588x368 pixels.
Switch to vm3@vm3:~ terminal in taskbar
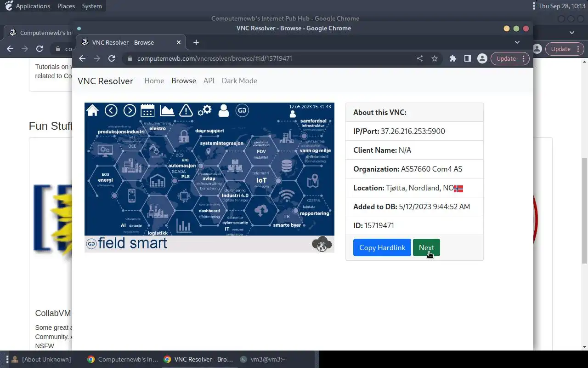[263, 359]
